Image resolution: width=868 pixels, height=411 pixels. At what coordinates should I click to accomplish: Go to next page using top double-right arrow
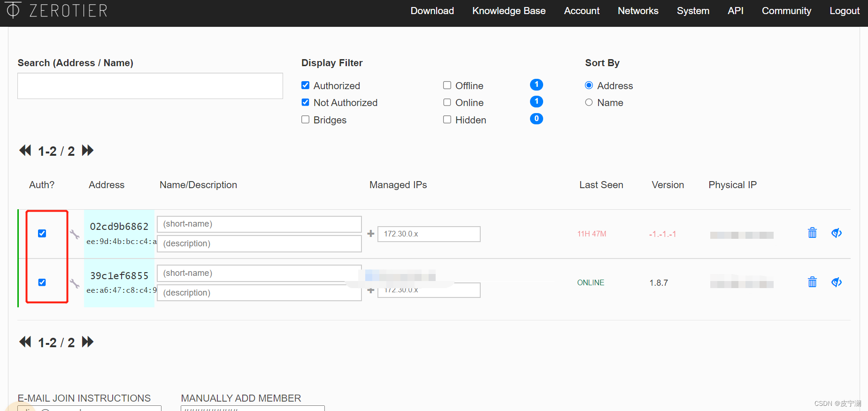point(88,151)
